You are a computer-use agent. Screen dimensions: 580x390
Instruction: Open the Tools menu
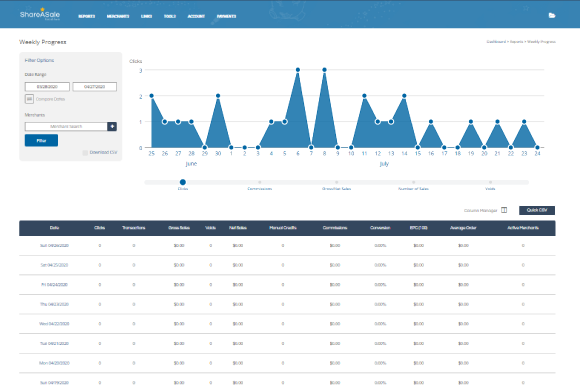coord(170,16)
